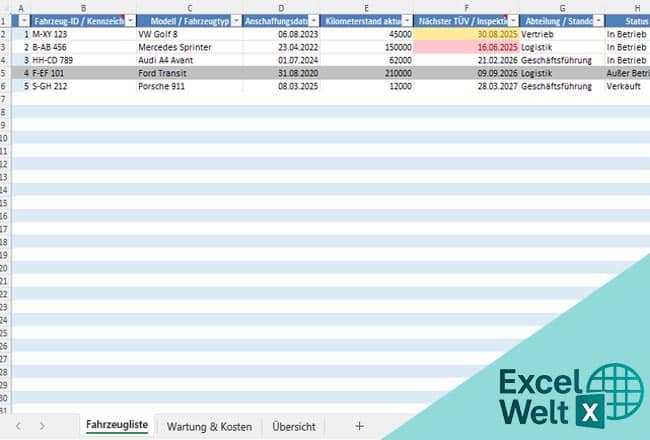Expand the Nächster TÜV / Inspektion filter
The image size is (650, 440).
click(512, 20)
